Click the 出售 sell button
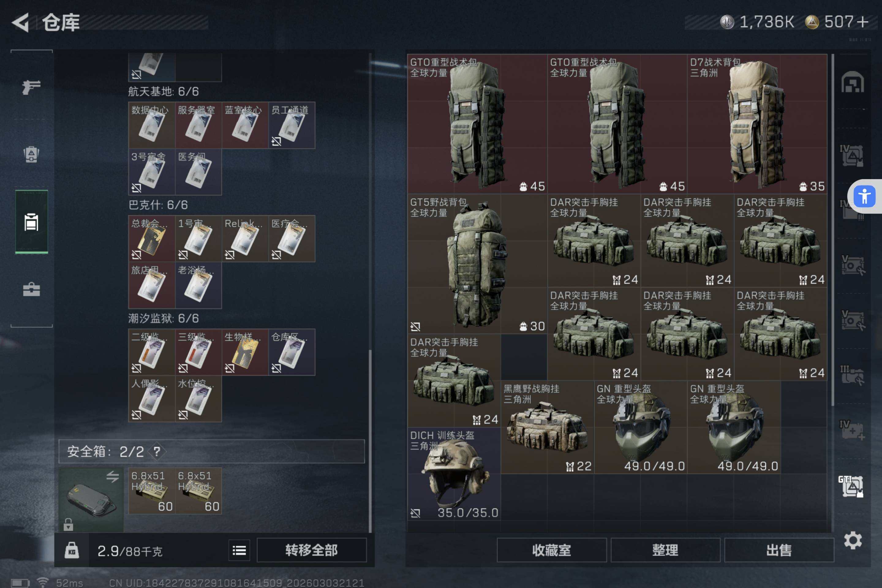 779,550
